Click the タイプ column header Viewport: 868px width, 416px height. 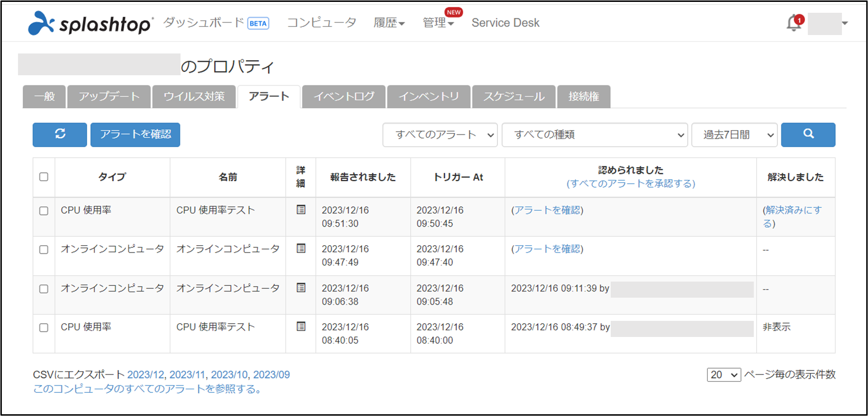pyautogui.click(x=112, y=177)
